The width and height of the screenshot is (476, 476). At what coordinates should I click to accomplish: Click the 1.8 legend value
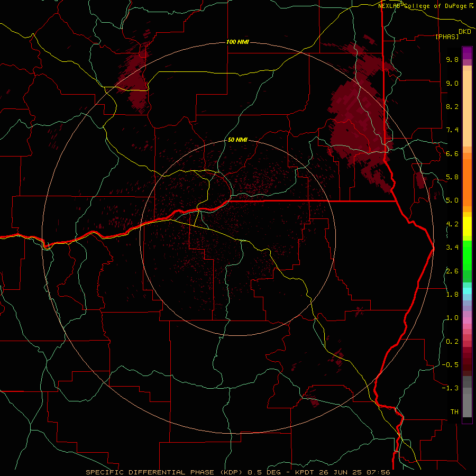tap(452, 295)
